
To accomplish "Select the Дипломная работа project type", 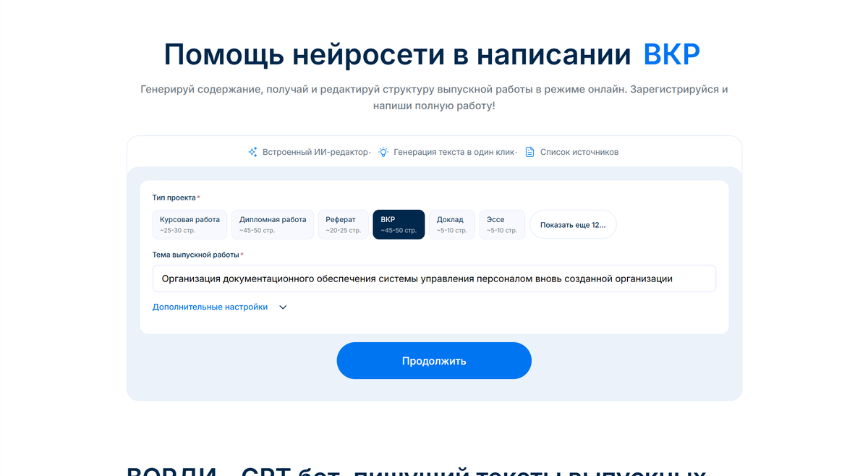I will [x=272, y=224].
